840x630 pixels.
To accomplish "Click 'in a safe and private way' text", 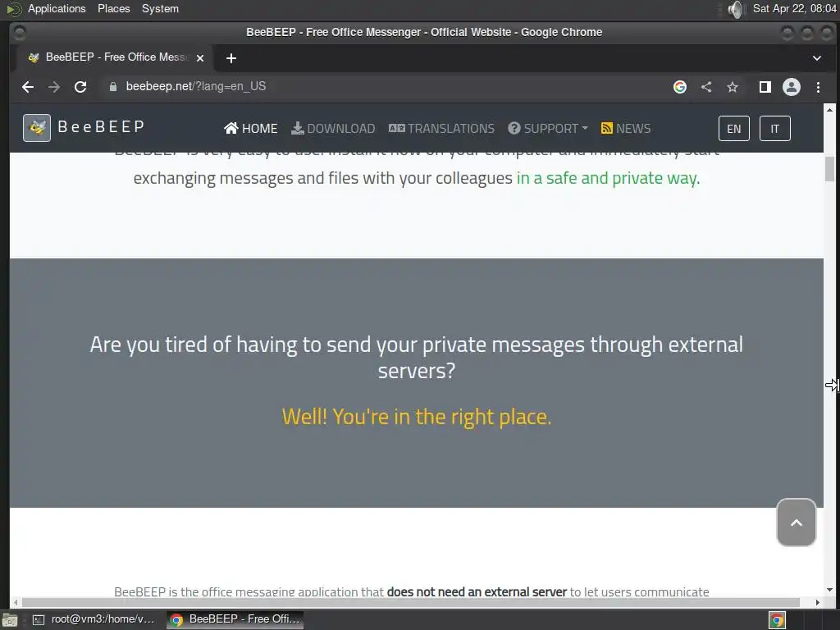I will (x=606, y=178).
